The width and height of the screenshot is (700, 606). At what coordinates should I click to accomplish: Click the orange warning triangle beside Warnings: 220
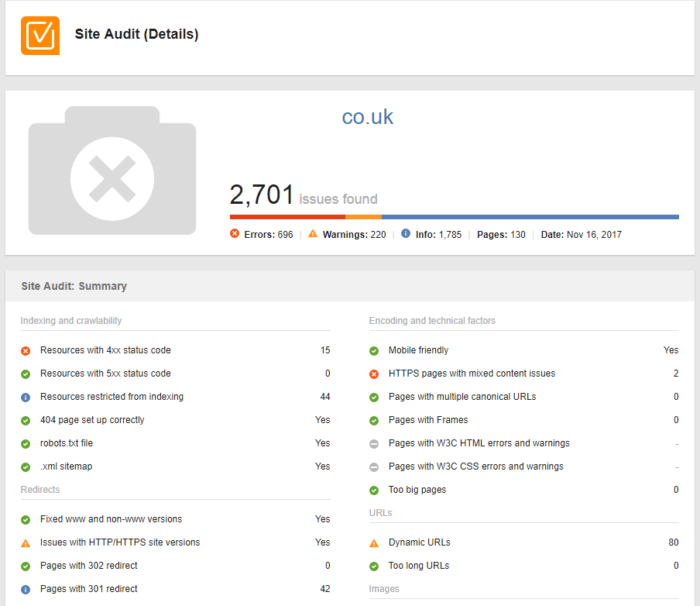coord(313,234)
